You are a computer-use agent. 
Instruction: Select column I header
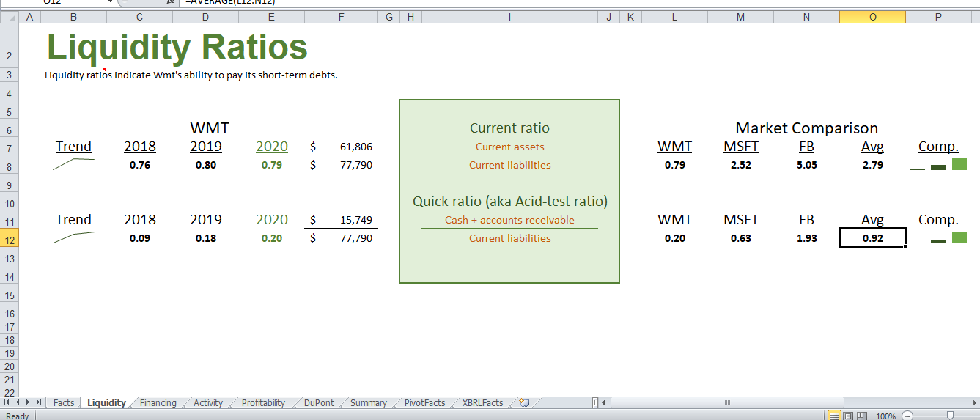pyautogui.click(x=509, y=16)
